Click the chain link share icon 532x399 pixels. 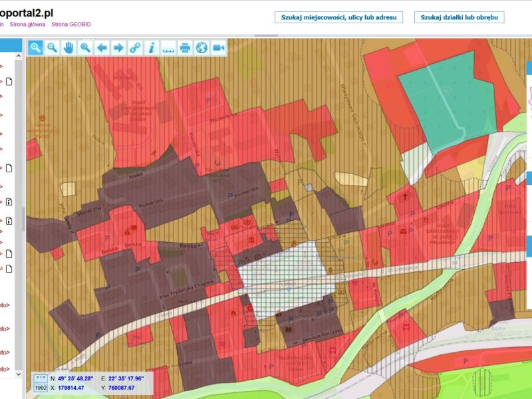(x=135, y=47)
